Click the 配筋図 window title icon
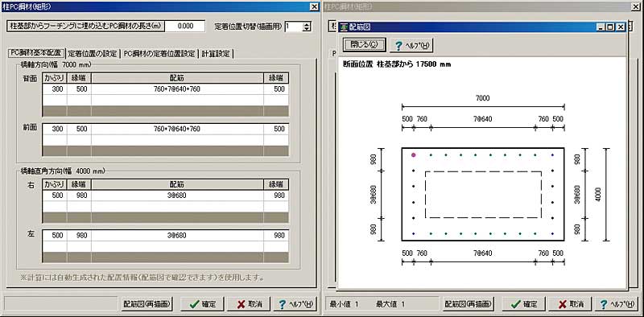This screenshot has width=644, height=317. point(344,27)
